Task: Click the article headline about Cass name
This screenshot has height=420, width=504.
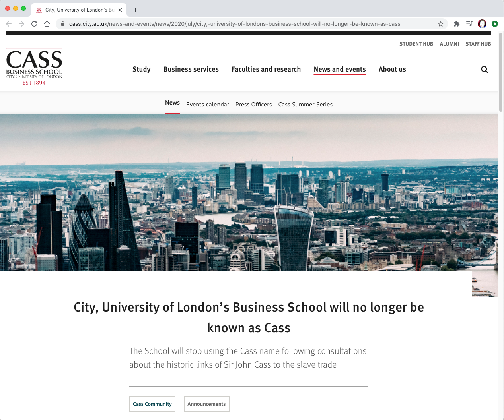Action: point(249,317)
